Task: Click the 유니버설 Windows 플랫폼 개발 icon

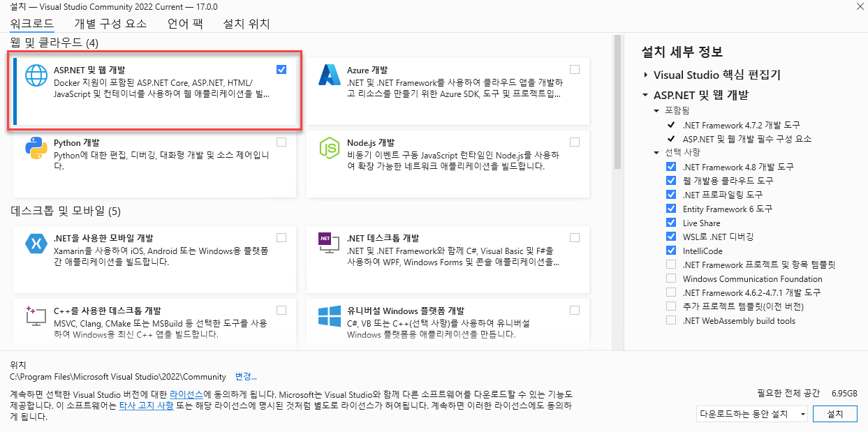Action: click(x=329, y=315)
